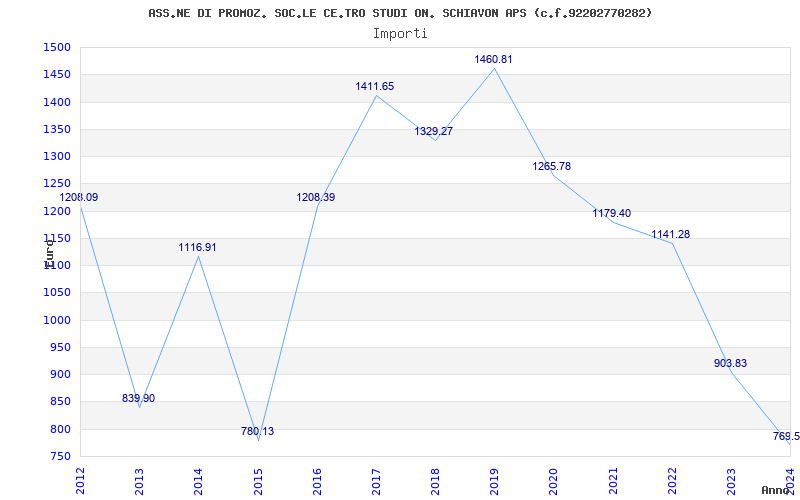Click x-axis year 2018

(435, 481)
